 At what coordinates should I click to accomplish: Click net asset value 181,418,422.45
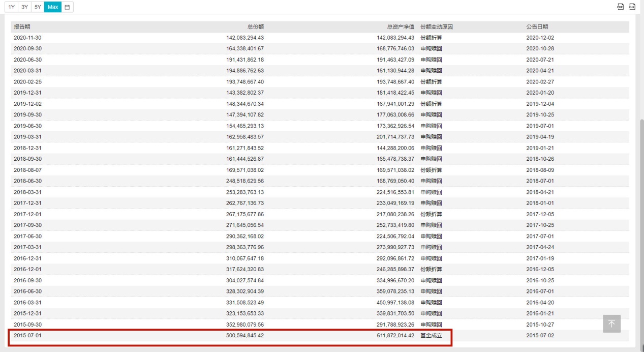(x=395, y=93)
